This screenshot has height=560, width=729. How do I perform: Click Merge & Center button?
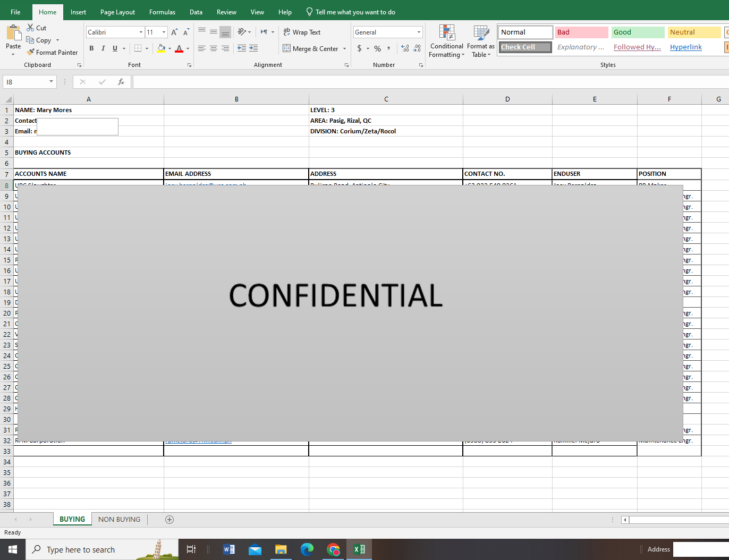click(310, 48)
